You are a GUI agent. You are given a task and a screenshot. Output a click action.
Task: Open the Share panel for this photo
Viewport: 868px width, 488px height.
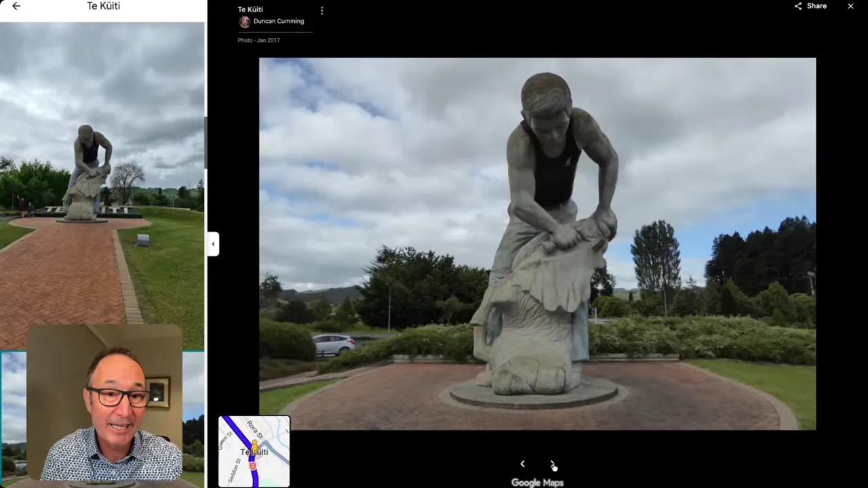pos(811,5)
